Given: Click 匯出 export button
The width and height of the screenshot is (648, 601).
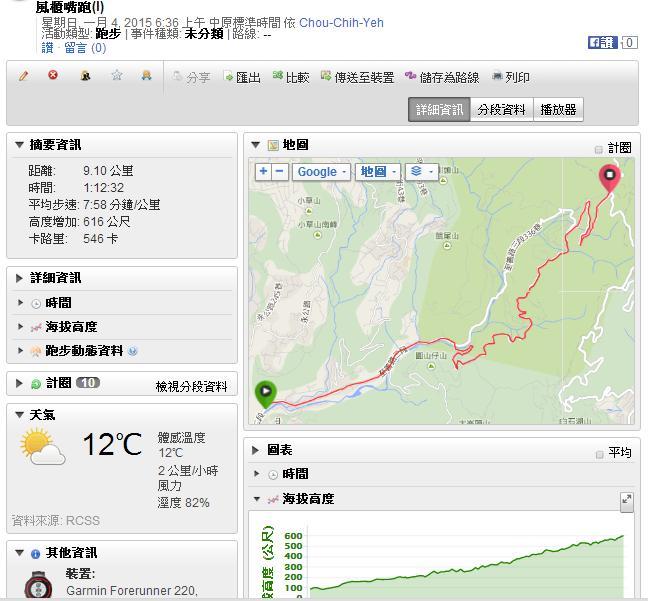Looking at the screenshot, I should point(242,77).
